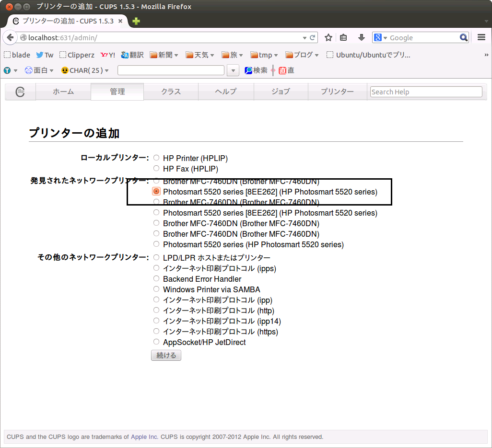Open the プリンター tab
The image size is (492, 448).
(x=337, y=92)
